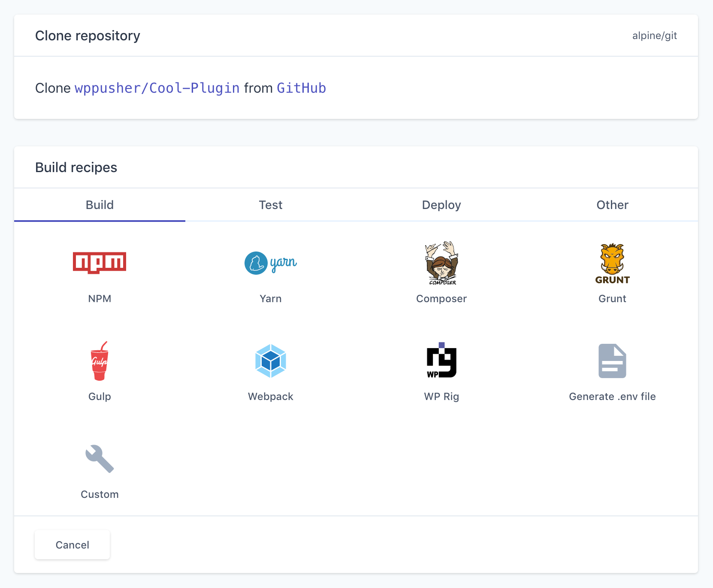Cancel adding a build recipe

[x=72, y=545]
